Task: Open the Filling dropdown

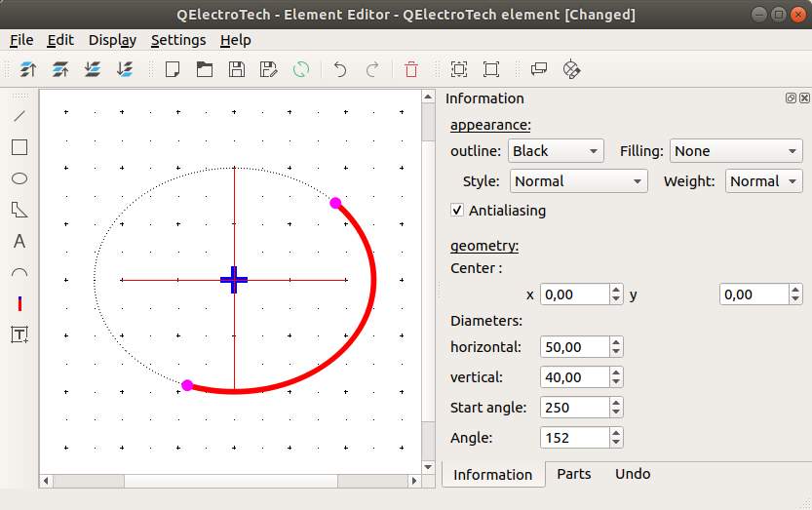Action: pyautogui.click(x=736, y=151)
